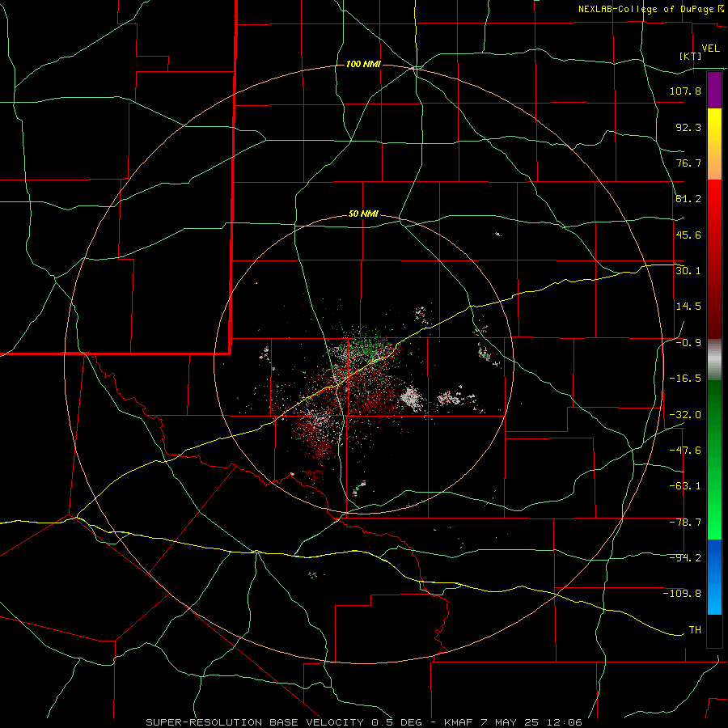
Task: Click the 61.2 velocity scale value
Action: pos(688,199)
